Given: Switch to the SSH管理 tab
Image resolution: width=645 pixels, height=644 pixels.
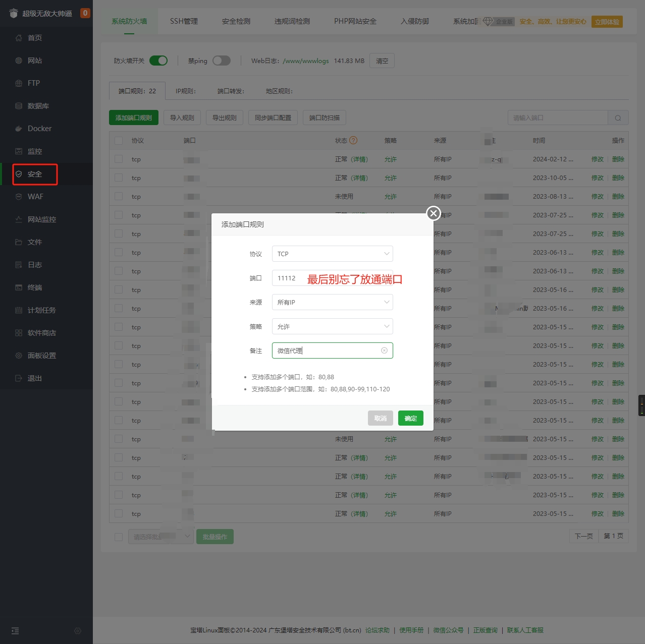Looking at the screenshot, I should (x=184, y=21).
